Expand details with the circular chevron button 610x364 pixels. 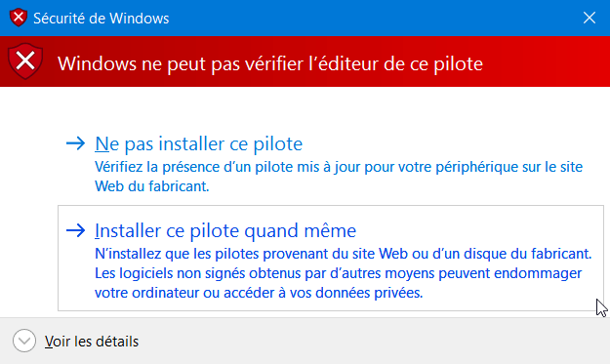(x=24, y=341)
